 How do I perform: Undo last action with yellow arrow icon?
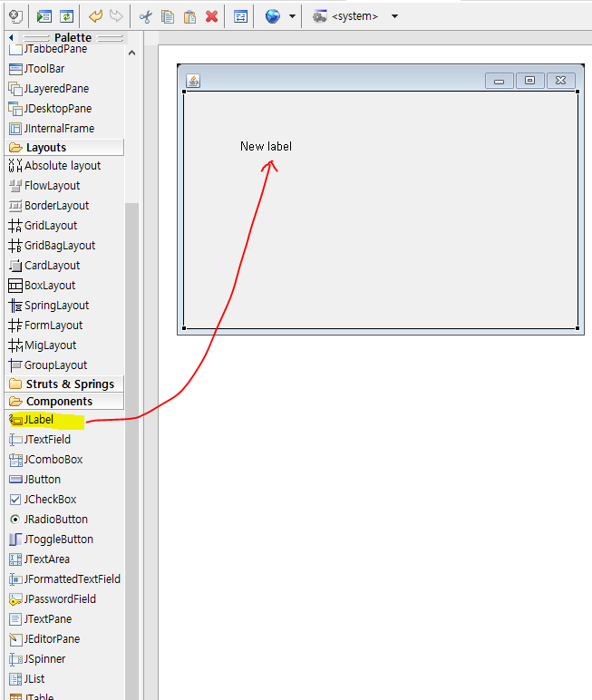pos(95,16)
